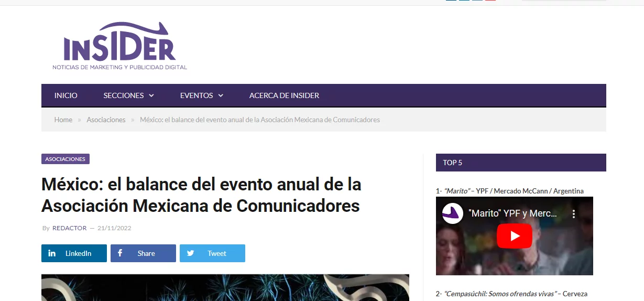Expand the EVENTOS dropdown arrow
This screenshot has width=644, height=301.
[221, 95]
